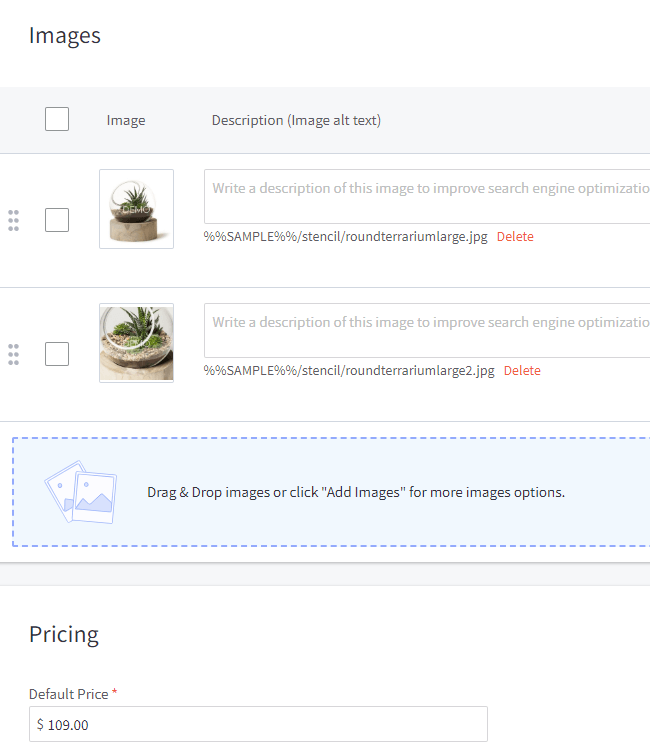The image size is (650, 754).
Task: Select the checkbox for roundterrariumlarge.jpg
Action: point(57,220)
